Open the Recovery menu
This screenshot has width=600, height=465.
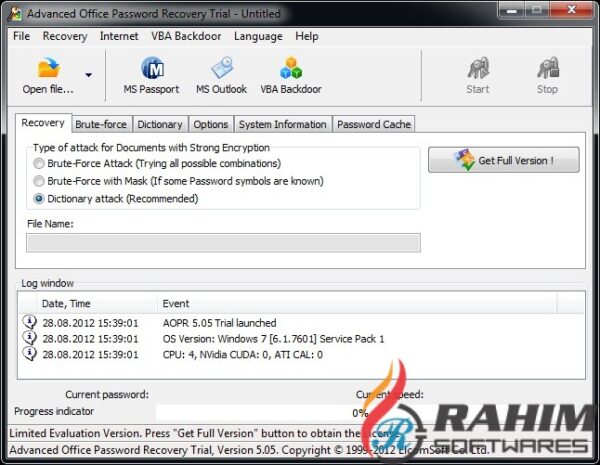coord(65,36)
